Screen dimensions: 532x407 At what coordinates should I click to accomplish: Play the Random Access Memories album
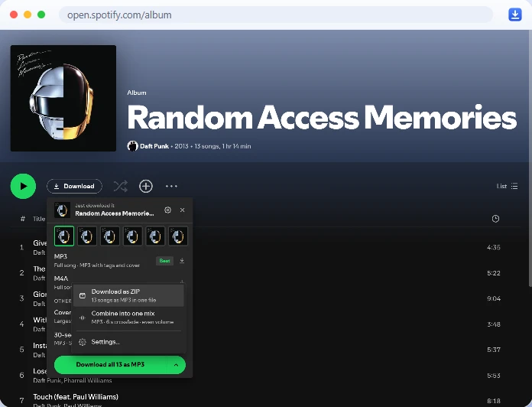(x=23, y=186)
